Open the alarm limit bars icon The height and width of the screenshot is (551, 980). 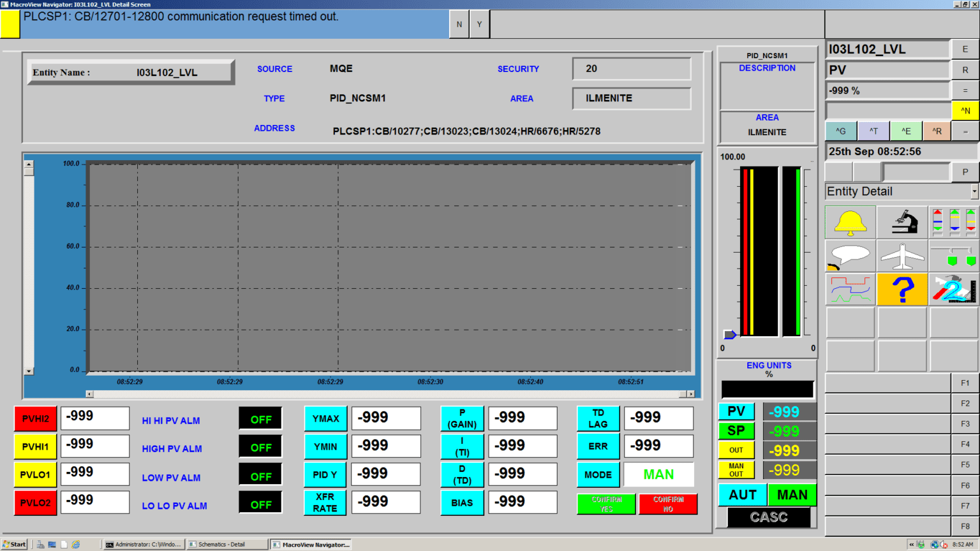coord(953,222)
